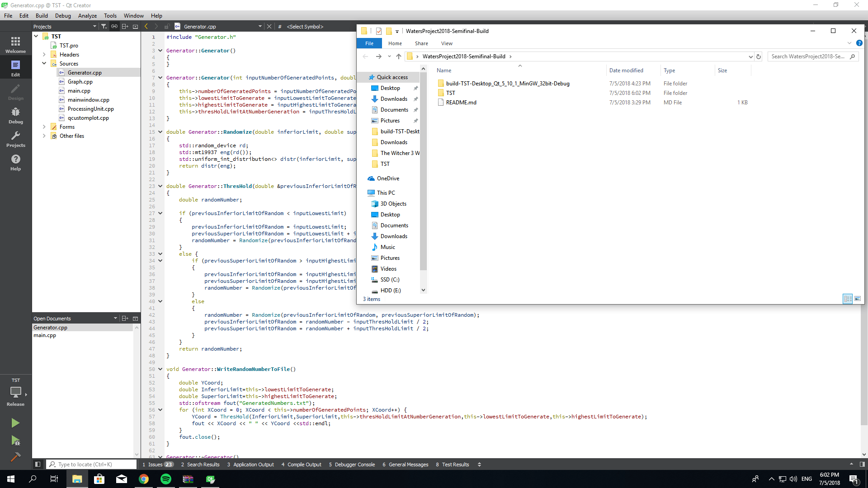Click the Build Project hammer icon

[15, 457]
